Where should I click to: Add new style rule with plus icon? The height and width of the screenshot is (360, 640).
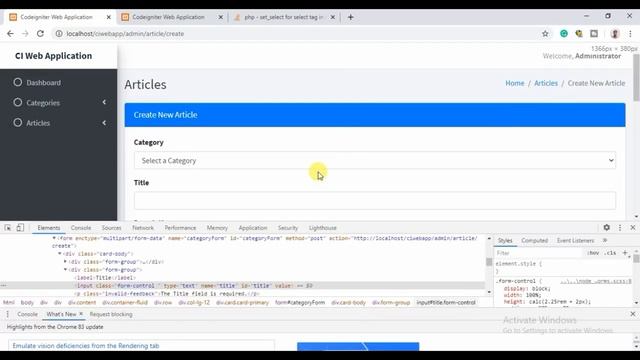[625, 253]
